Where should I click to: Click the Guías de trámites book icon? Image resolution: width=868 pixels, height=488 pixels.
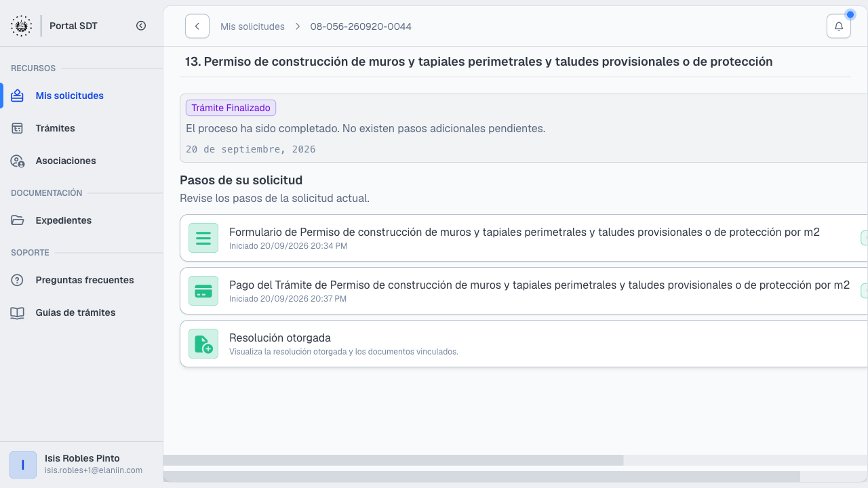click(18, 312)
